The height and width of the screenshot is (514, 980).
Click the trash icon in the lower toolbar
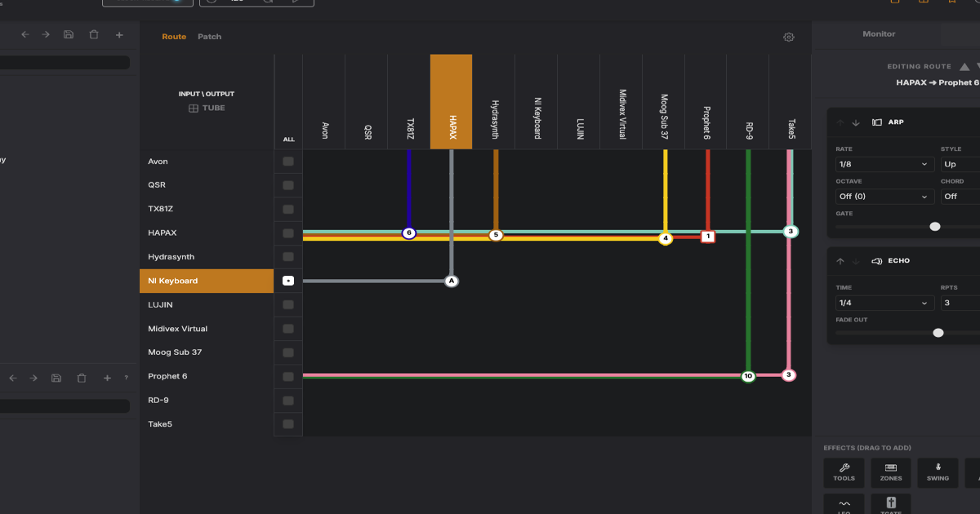pos(82,378)
